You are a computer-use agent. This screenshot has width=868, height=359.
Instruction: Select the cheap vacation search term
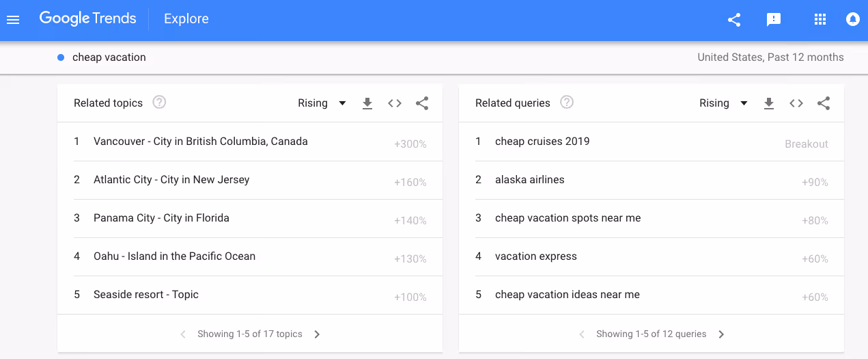[x=109, y=57]
